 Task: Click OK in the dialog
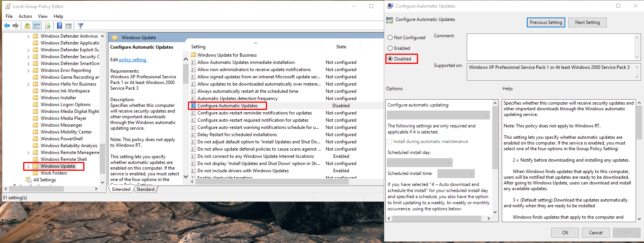[565, 233]
